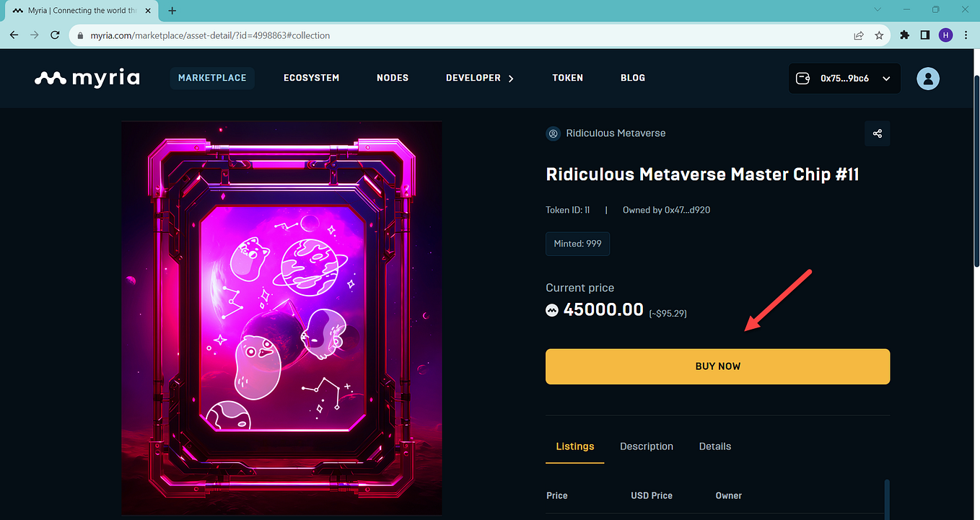Open the account profile icon top right

(927, 79)
